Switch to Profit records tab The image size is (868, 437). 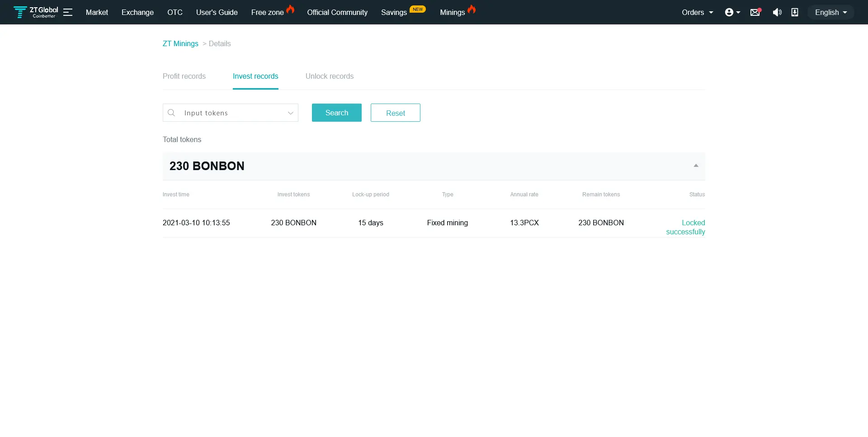[x=184, y=76]
